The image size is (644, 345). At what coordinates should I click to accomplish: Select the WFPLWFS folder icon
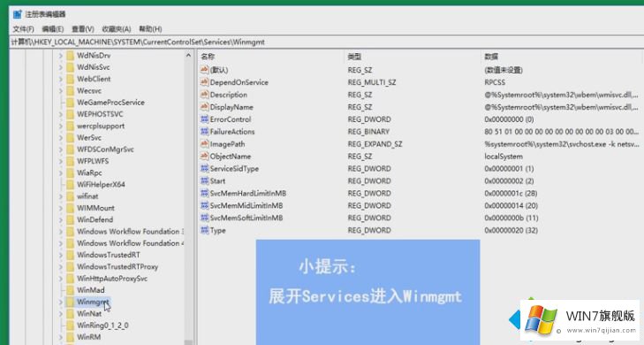point(71,161)
